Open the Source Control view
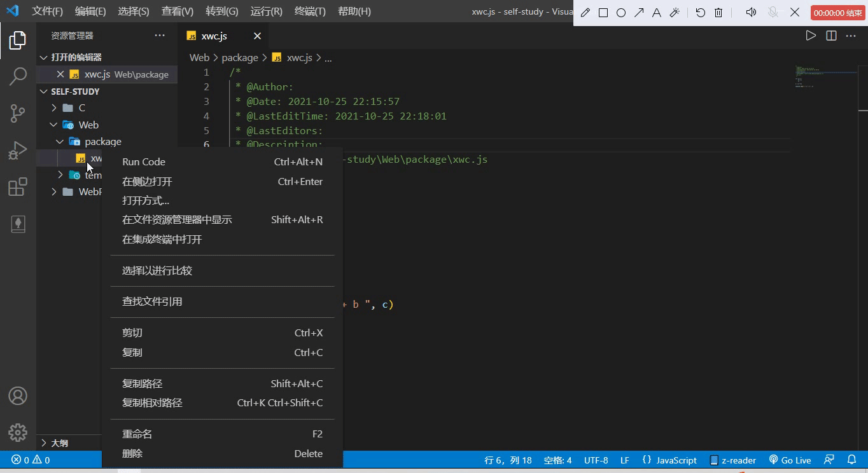The width and height of the screenshot is (868, 473). pyautogui.click(x=18, y=113)
